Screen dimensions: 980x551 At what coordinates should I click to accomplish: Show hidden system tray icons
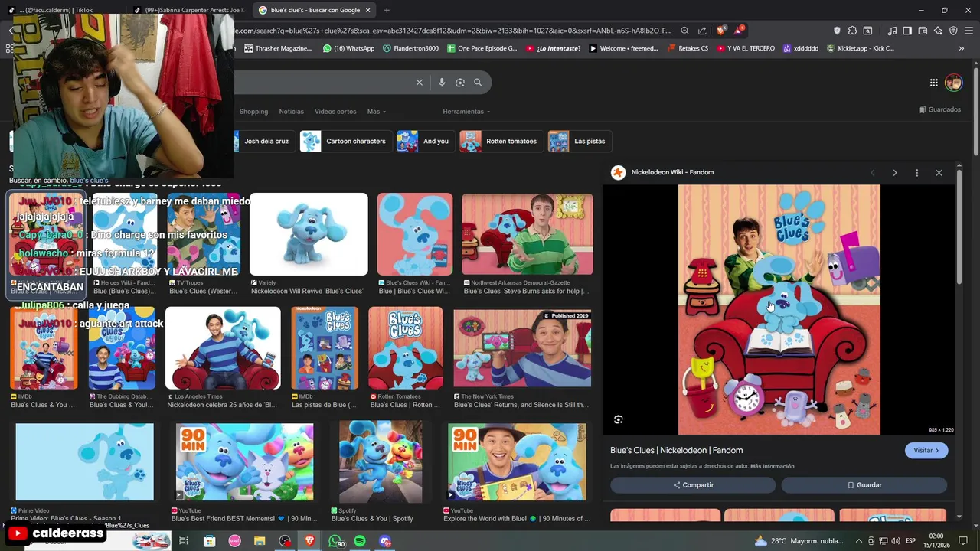point(857,541)
